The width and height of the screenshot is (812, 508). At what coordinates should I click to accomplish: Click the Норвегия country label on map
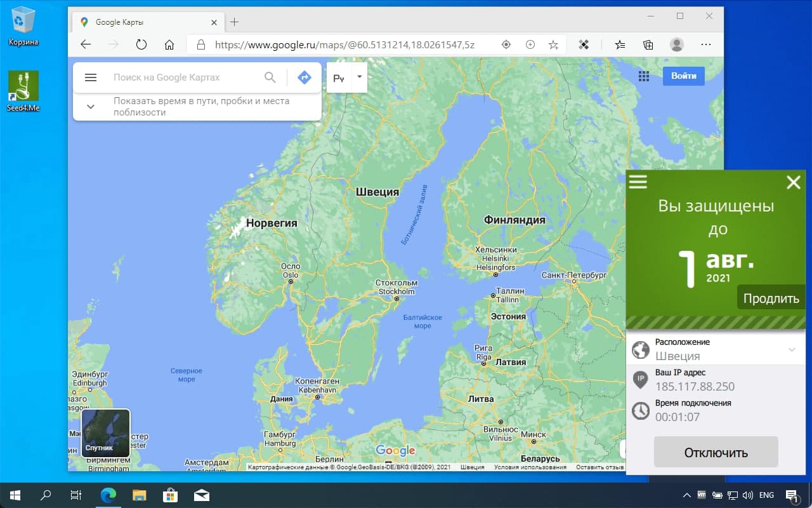[x=272, y=223]
